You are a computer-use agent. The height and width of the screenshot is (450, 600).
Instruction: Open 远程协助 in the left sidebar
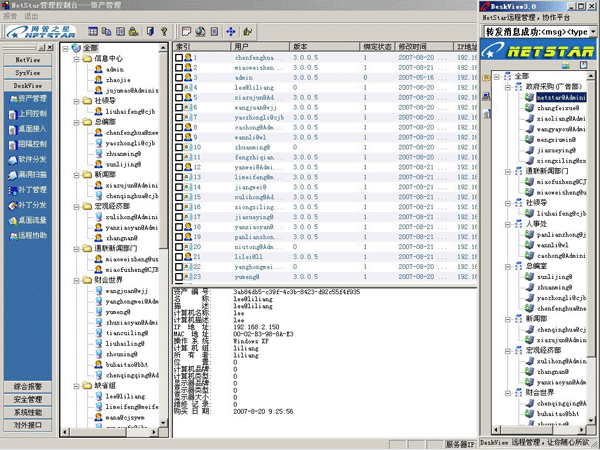[x=28, y=236]
